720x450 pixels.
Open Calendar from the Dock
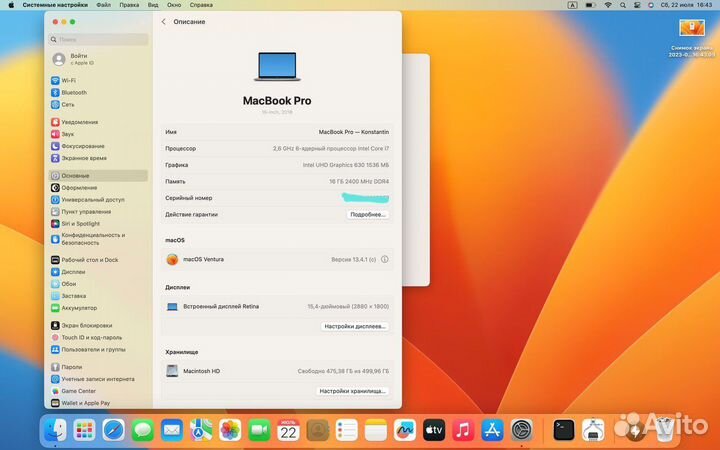click(x=288, y=430)
